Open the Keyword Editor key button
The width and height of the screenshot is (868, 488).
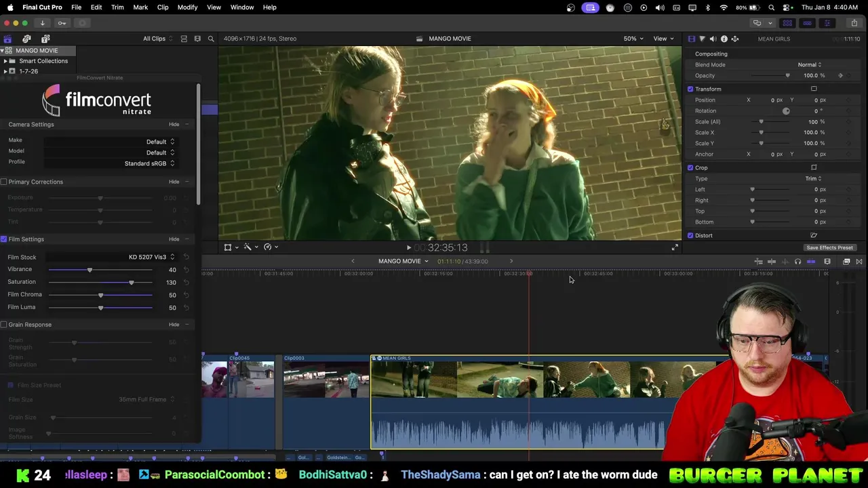pyautogui.click(x=62, y=23)
